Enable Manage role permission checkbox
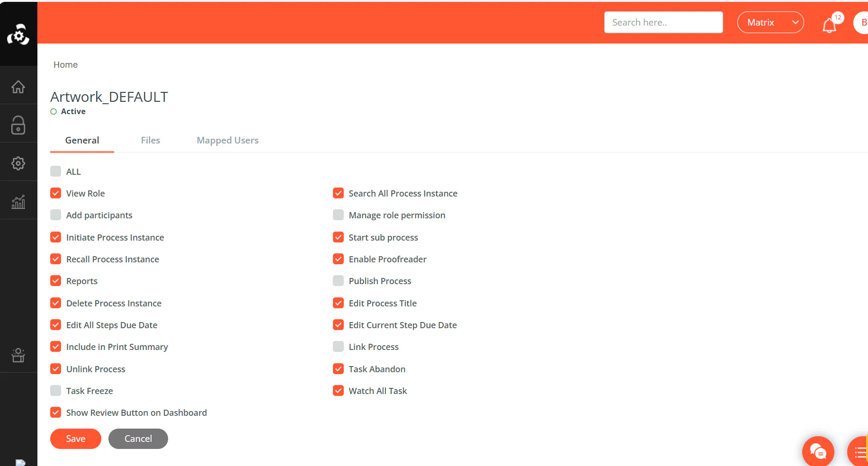The height and width of the screenshot is (466, 868). tap(338, 215)
